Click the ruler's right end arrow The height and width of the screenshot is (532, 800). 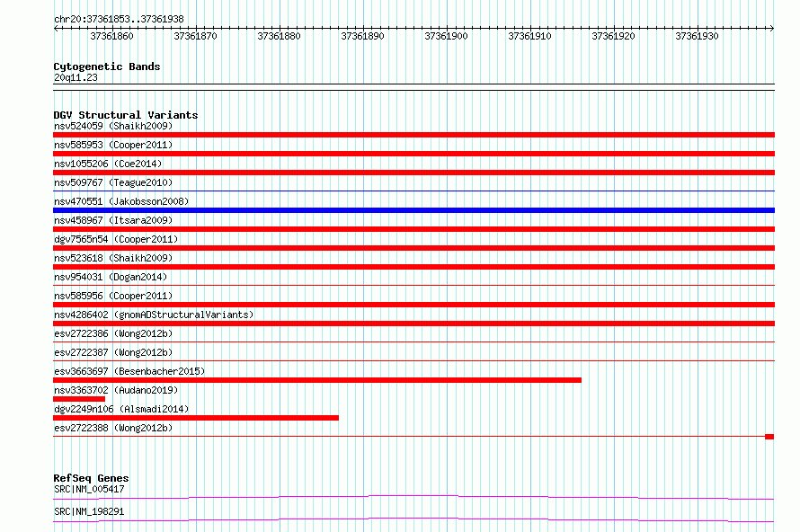(x=771, y=29)
